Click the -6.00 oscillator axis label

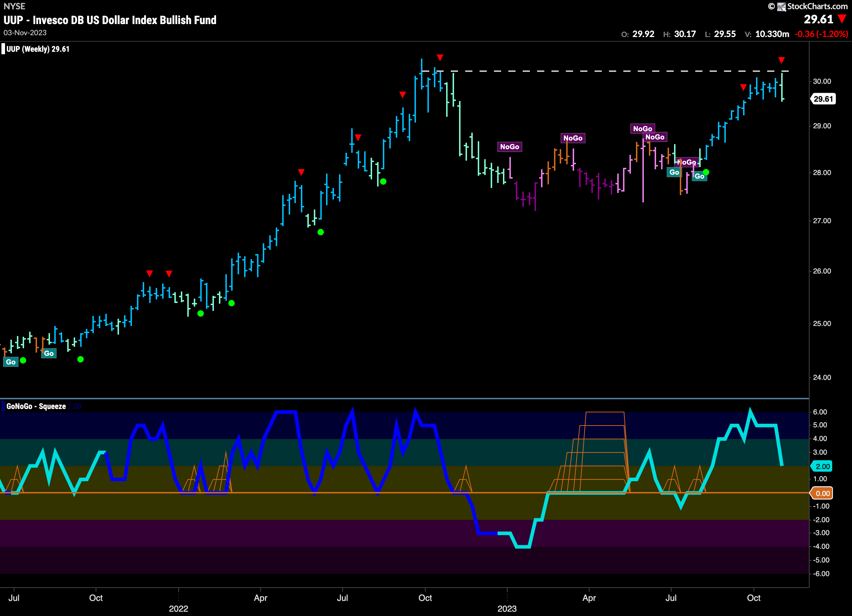tap(821, 574)
